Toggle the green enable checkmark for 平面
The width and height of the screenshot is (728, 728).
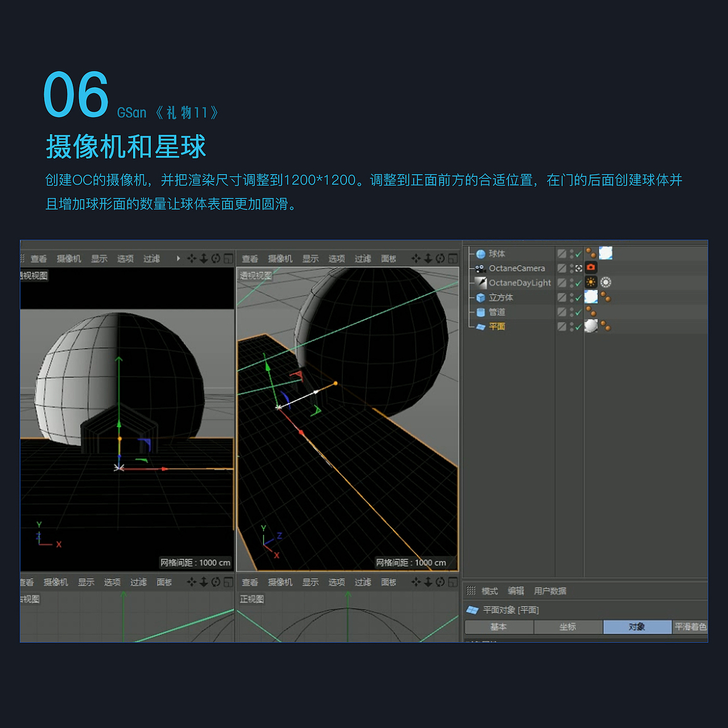578,327
